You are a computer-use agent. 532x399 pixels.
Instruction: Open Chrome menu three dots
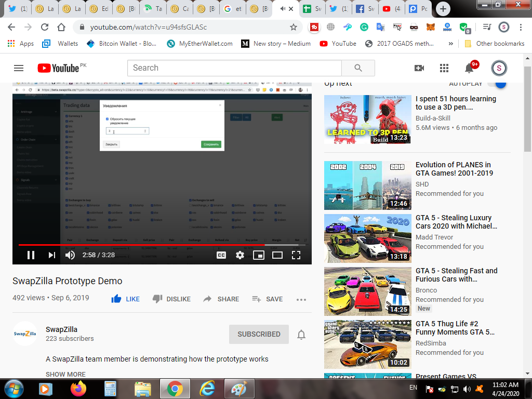pos(521,27)
